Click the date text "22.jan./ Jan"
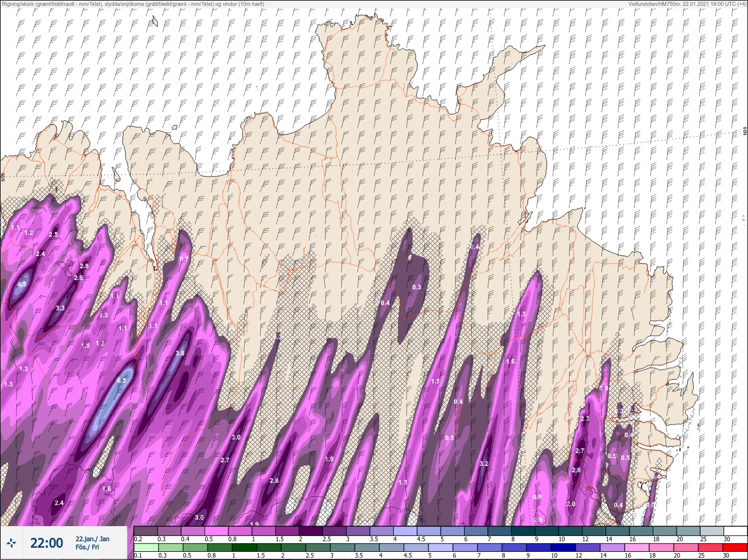748x560 pixels. (92, 539)
